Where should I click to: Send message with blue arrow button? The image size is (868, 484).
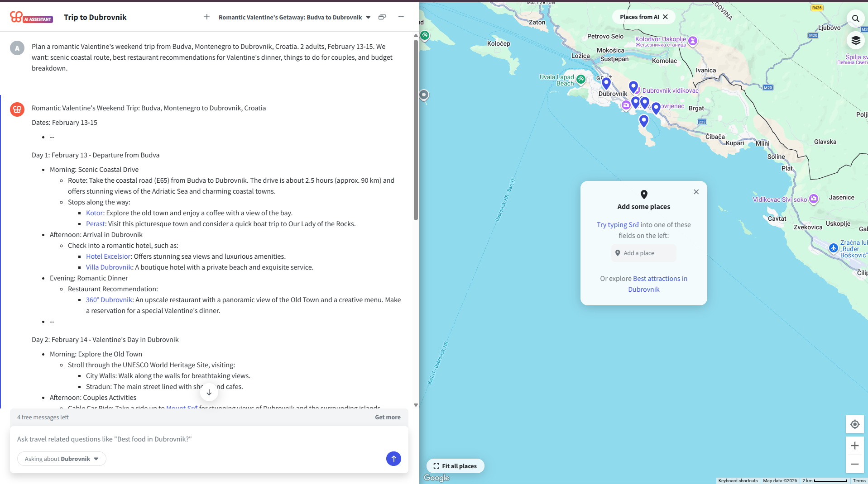coord(393,459)
